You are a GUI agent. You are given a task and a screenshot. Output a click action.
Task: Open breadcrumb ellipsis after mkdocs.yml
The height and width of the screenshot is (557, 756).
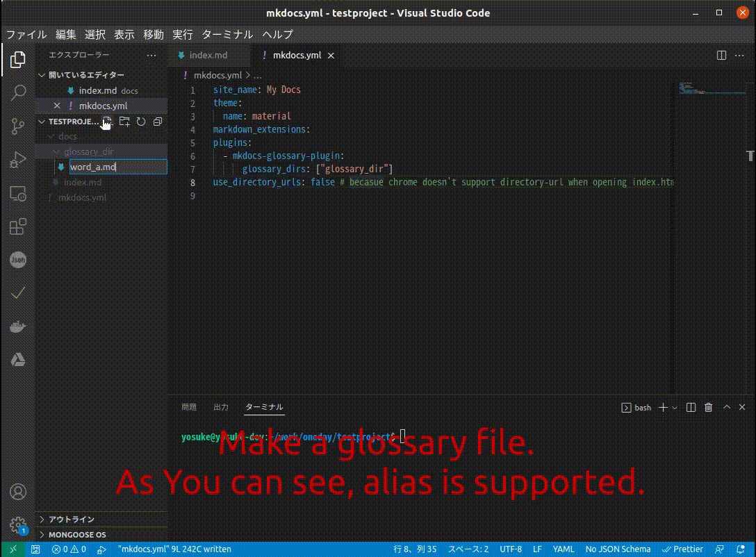(258, 75)
